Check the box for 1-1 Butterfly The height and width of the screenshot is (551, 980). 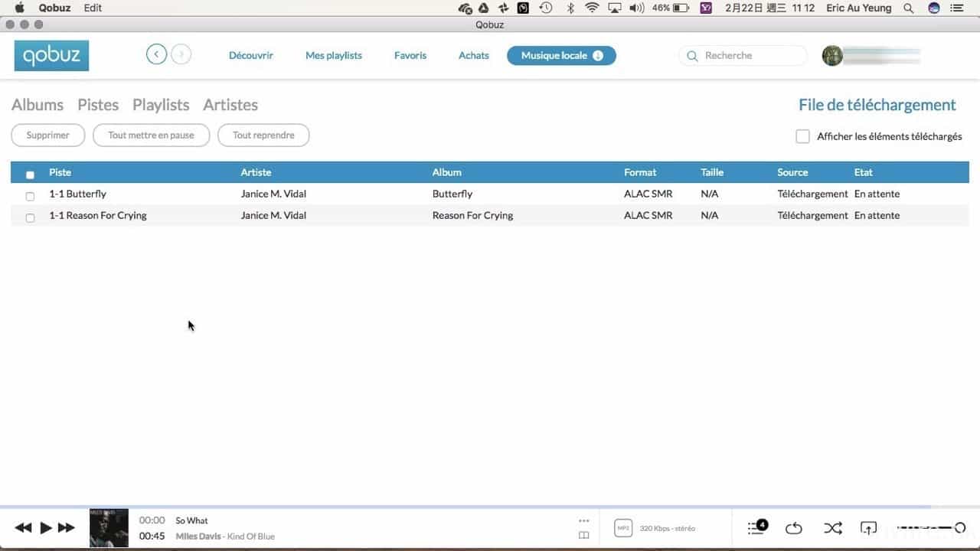tap(31, 196)
